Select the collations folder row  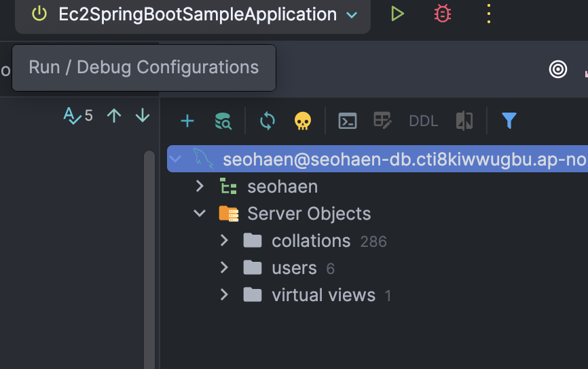(311, 241)
